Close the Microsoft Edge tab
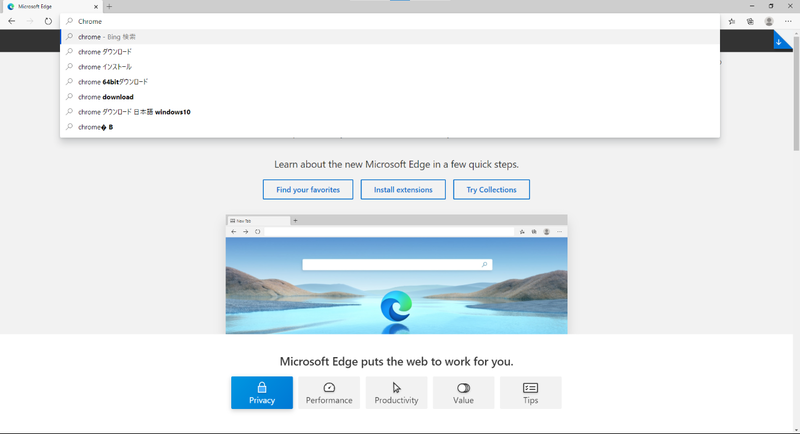Screen dimensions: 800x434 (95, 7)
